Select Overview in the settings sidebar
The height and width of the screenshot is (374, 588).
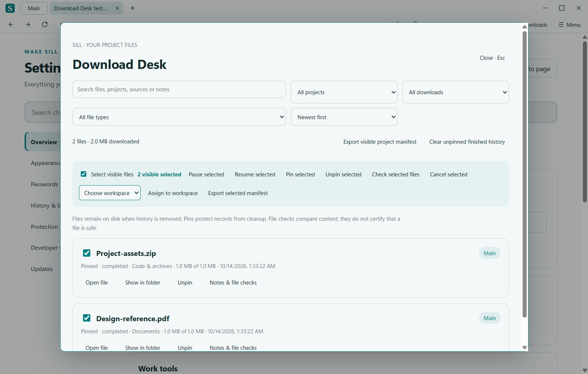pyautogui.click(x=44, y=142)
